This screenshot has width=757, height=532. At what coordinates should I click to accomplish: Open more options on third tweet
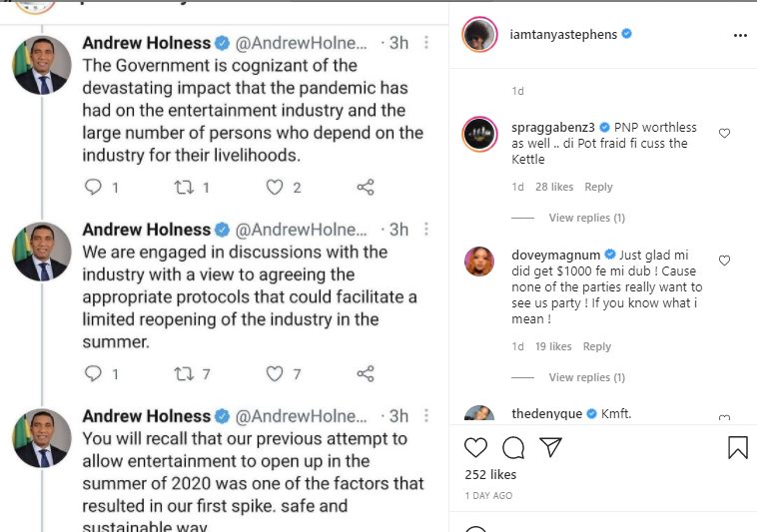tap(427, 416)
